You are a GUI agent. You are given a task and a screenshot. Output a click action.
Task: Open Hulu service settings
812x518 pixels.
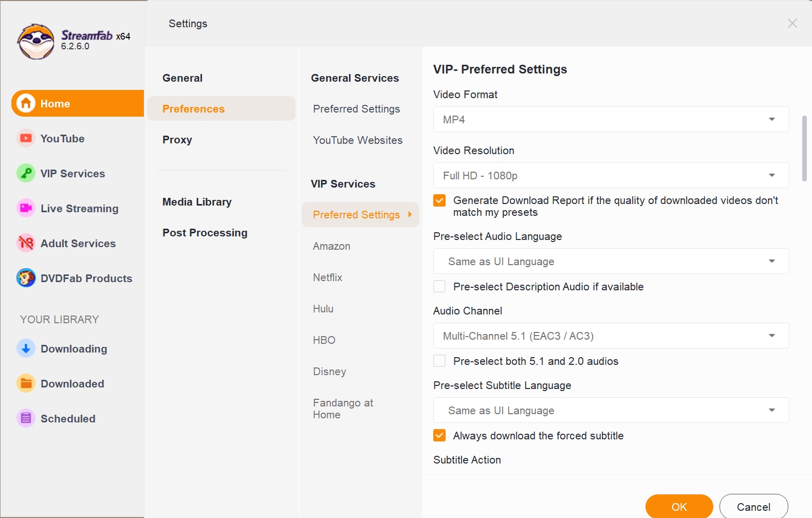[323, 309]
